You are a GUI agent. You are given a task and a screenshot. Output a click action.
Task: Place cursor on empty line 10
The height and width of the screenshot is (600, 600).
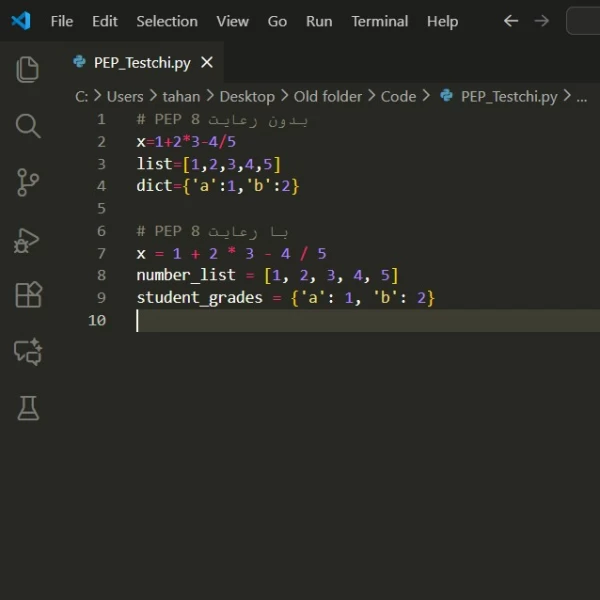(x=300, y=320)
